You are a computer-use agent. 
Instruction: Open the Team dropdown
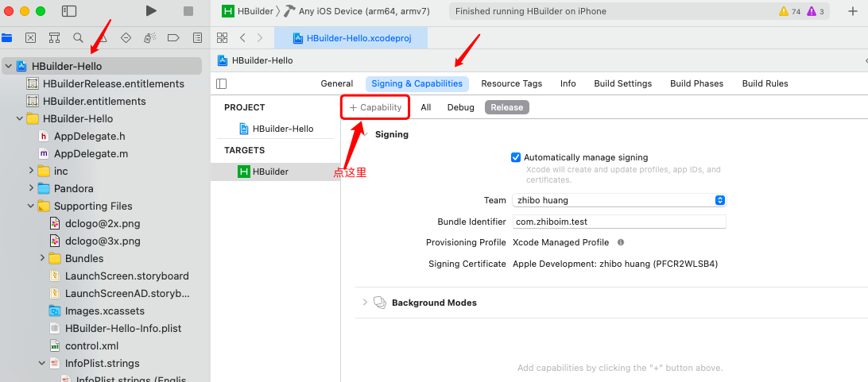[619, 200]
